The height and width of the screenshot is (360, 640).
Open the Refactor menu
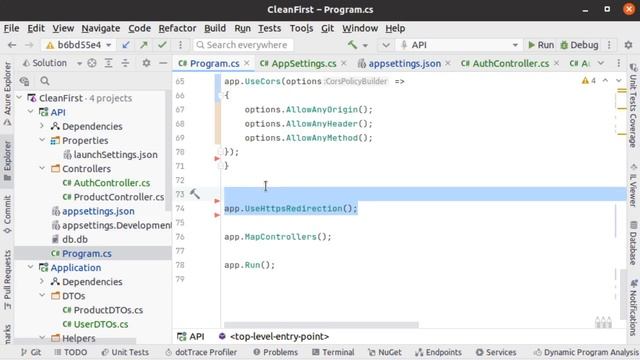[x=177, y=28]
